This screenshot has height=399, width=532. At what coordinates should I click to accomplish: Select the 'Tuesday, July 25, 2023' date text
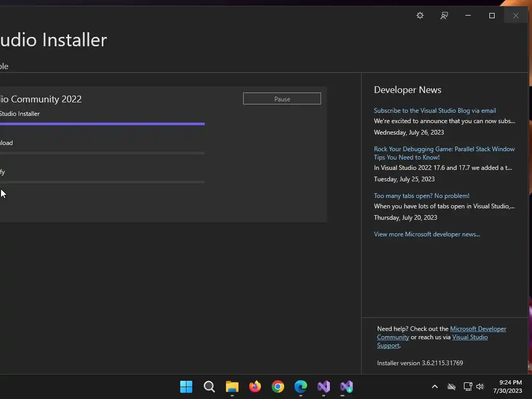pyautogui.click(x=404, y=179)
